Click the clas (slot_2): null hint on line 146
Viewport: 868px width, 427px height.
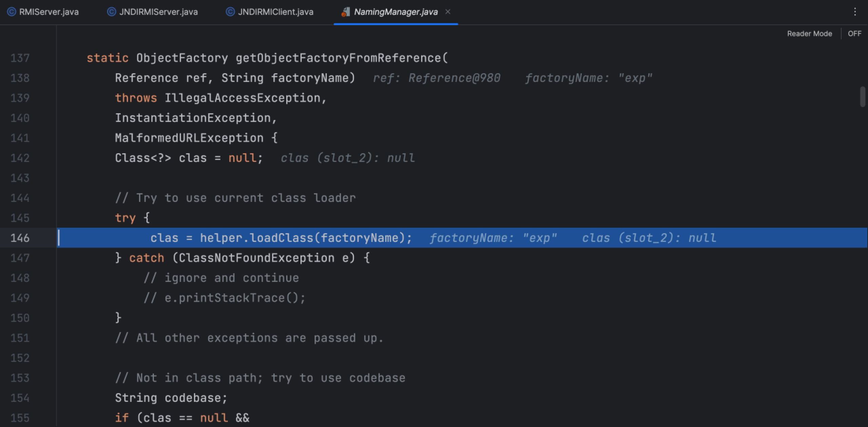(x=649, y=238)
